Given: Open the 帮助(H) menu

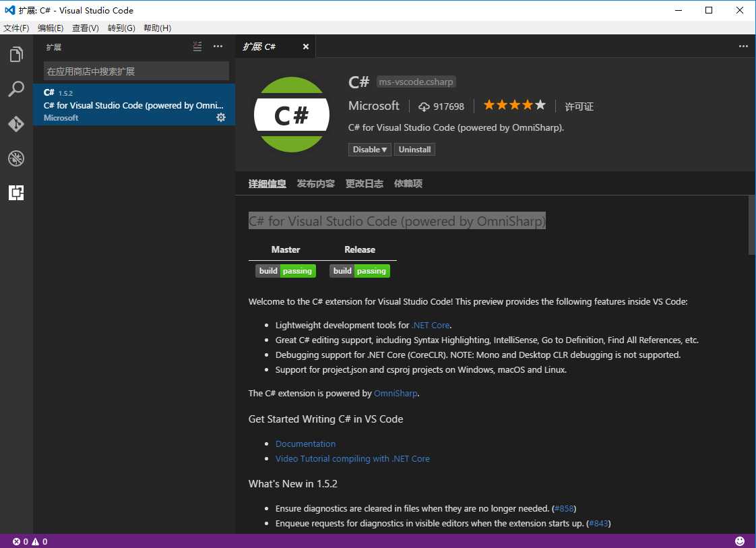Looking at the screenshot, I should (x=157, y=28).
